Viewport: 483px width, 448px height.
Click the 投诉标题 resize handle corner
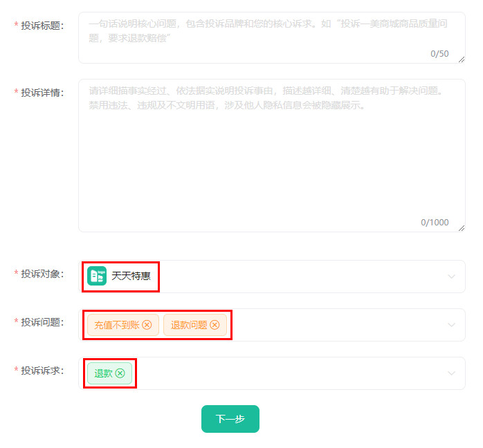(x=461, y=59)
